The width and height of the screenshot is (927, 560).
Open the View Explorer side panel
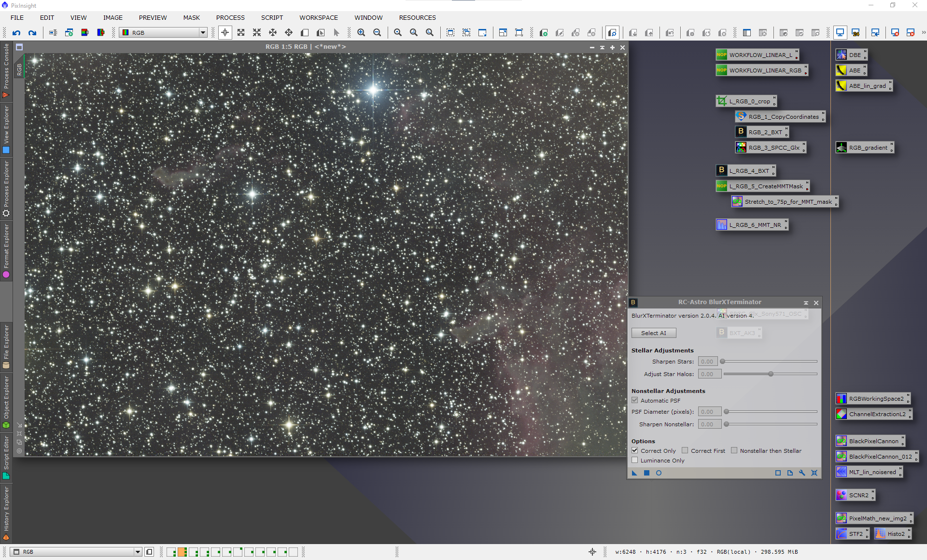[x=6, y=129]
